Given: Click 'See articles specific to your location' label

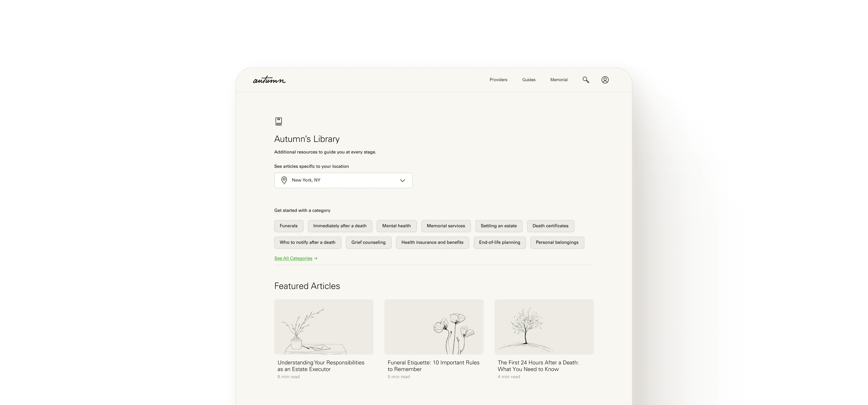Looking at the screenshot, I should pyautogui.click(x=311, y=166).
